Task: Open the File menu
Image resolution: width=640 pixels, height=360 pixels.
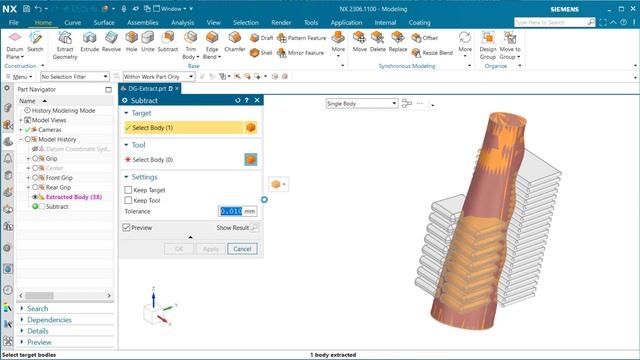Action: (x=13, y=22)
